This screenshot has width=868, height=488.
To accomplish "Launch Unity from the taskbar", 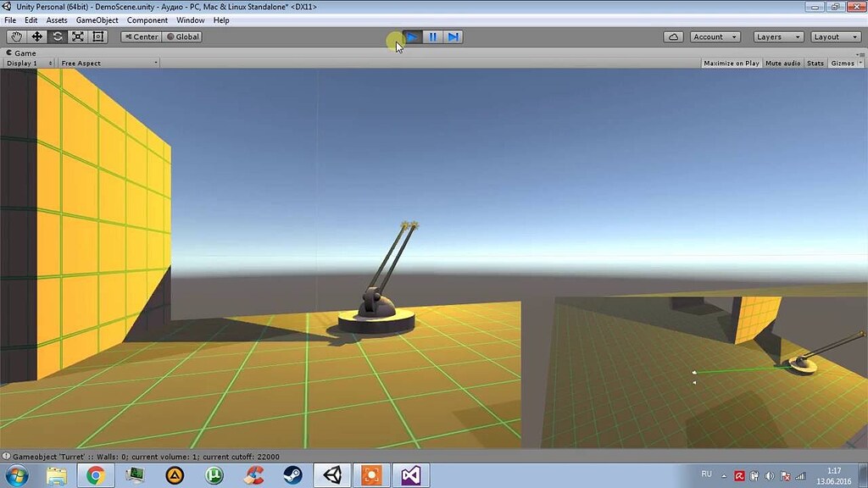I will click(331, 475).
